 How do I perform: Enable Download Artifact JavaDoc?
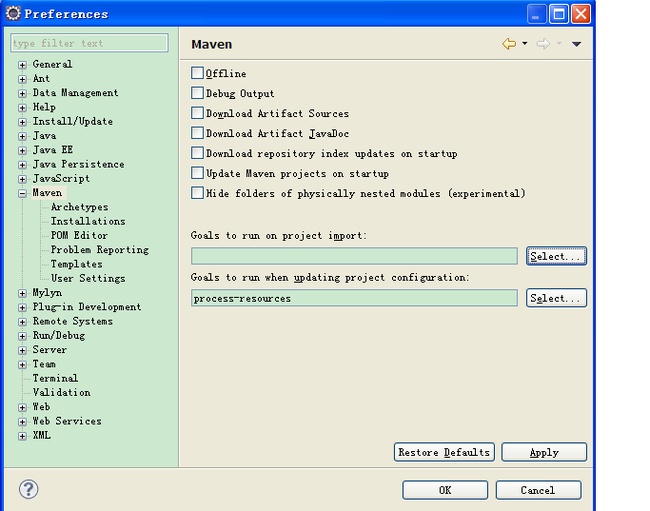click(197, 133)
